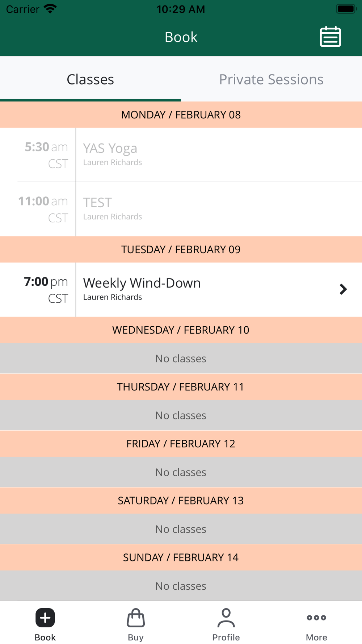Expand Weekly Wind-Down chevron arrow

coord(343,289)
